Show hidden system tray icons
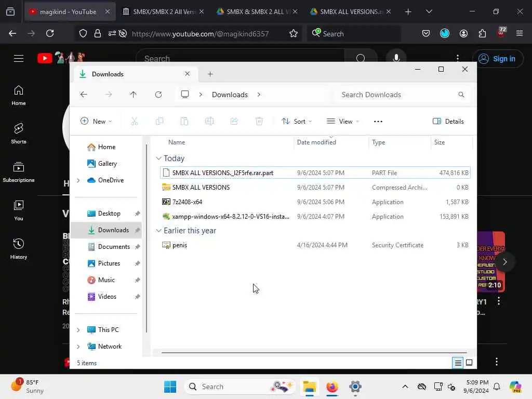 405,387
